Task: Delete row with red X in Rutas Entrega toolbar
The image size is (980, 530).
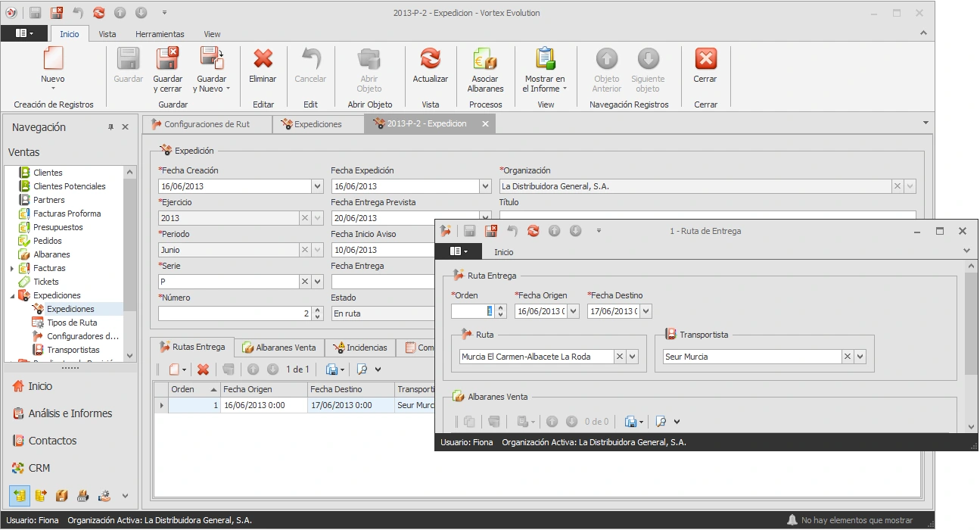Action: point(203,369)
